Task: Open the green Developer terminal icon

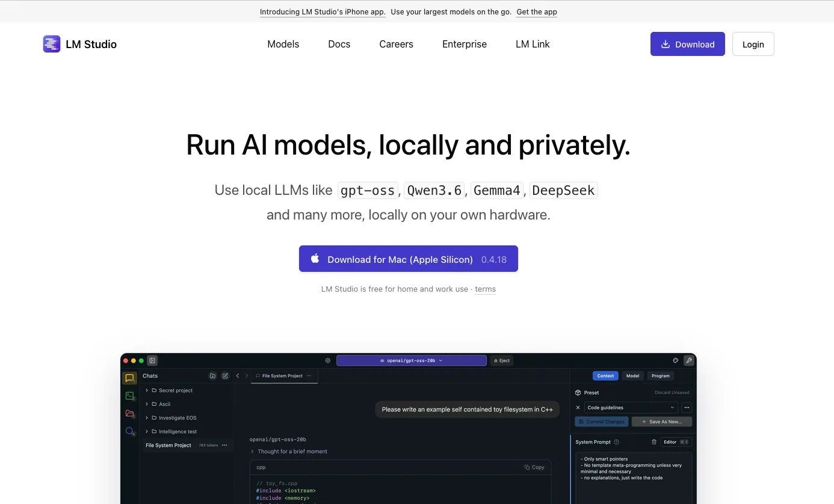Action: (129, 395)
